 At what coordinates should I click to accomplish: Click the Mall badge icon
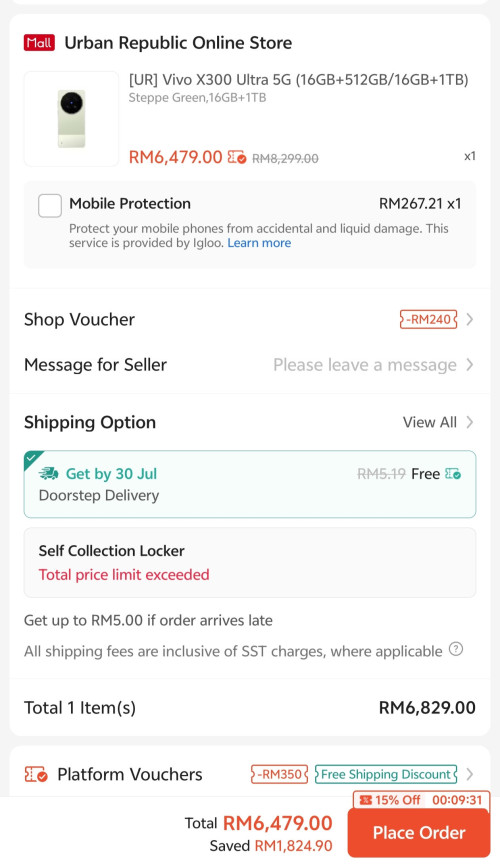(39, 43)
